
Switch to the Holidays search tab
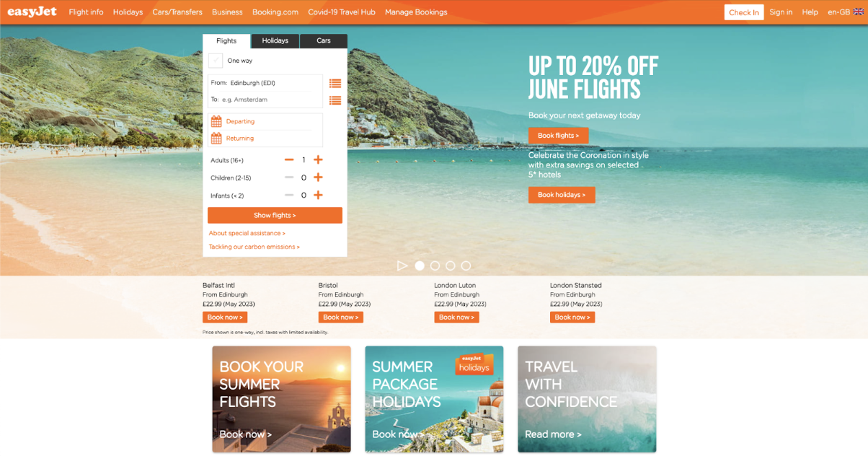coord(275,41)
